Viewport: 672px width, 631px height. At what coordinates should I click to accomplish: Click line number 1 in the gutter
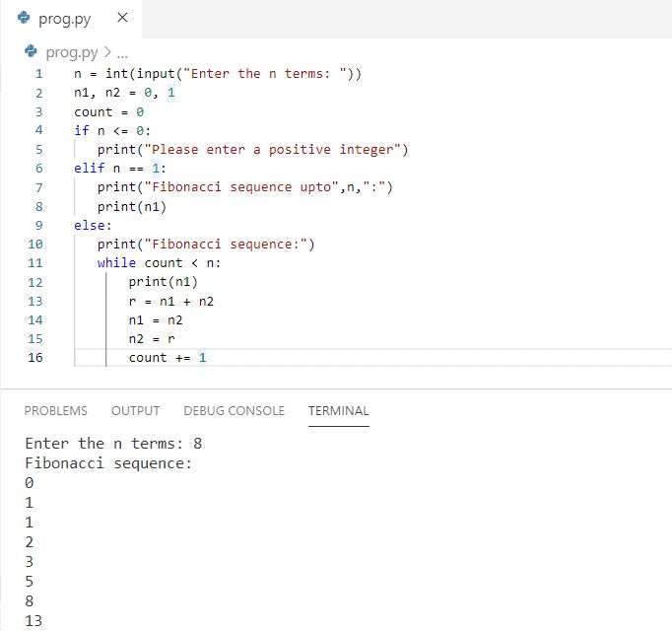pyautogui.click(x=39, y=74)
